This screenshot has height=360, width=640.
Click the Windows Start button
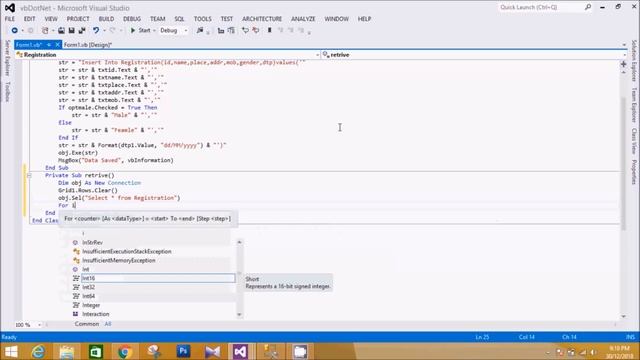[x=11, y=352]
